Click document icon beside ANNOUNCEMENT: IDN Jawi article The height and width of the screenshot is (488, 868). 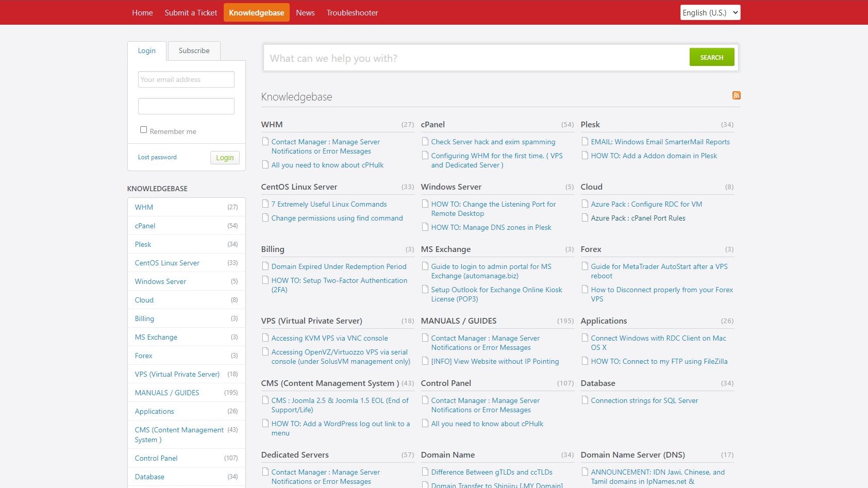[x=585, y=472]
